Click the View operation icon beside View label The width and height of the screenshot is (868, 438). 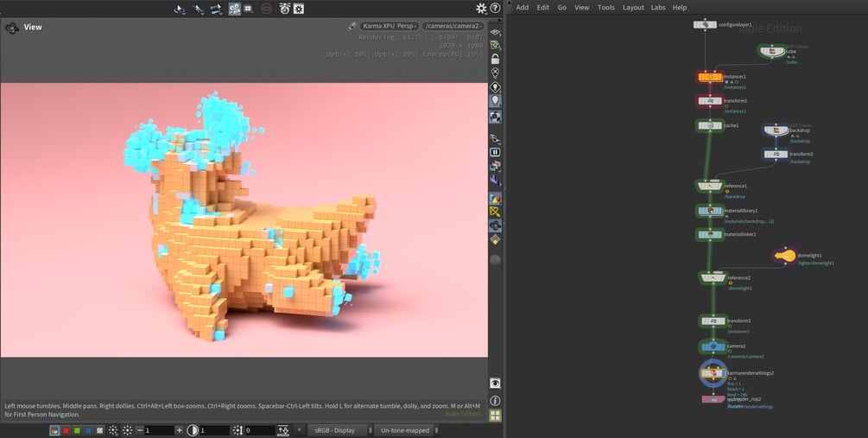tap(12, 27)
